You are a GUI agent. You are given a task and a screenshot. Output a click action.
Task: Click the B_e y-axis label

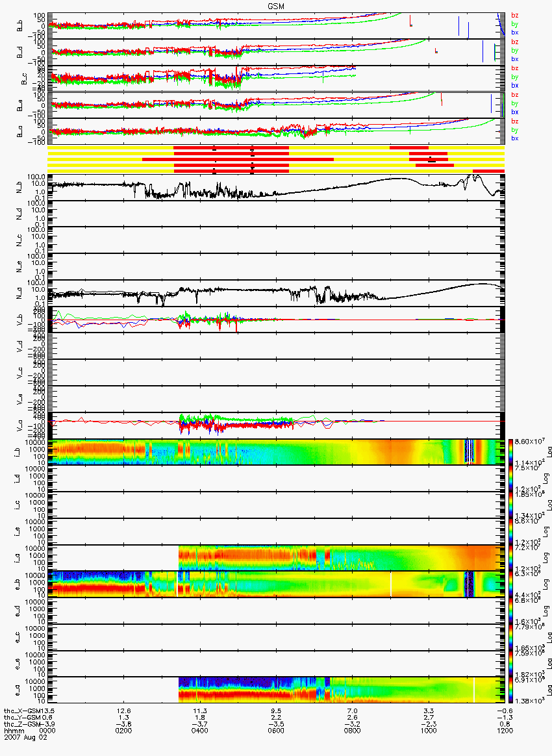tap(19, 105)
